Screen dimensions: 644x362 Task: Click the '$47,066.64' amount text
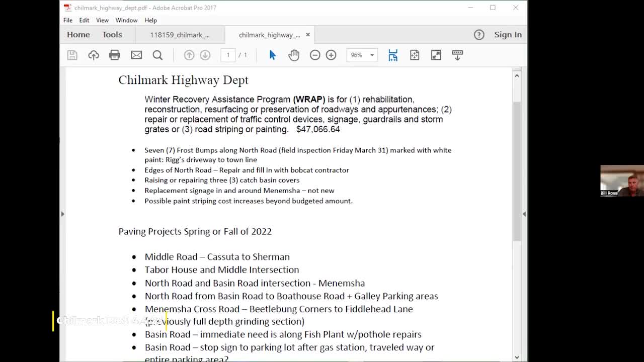[x=318, y=129]
